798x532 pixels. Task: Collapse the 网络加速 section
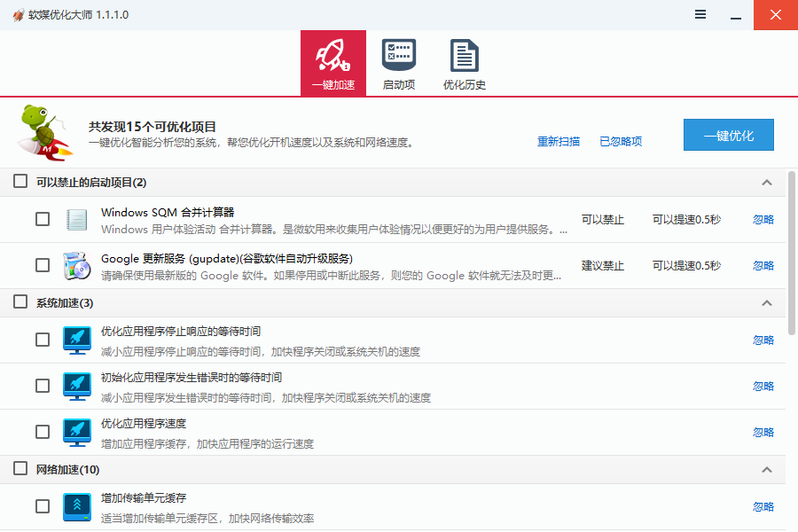pyautogui.click(x=767, y=469)
